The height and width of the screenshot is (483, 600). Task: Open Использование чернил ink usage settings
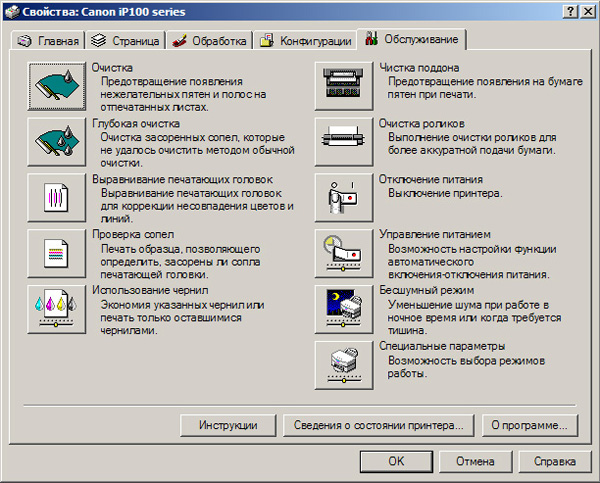[57, 309]
